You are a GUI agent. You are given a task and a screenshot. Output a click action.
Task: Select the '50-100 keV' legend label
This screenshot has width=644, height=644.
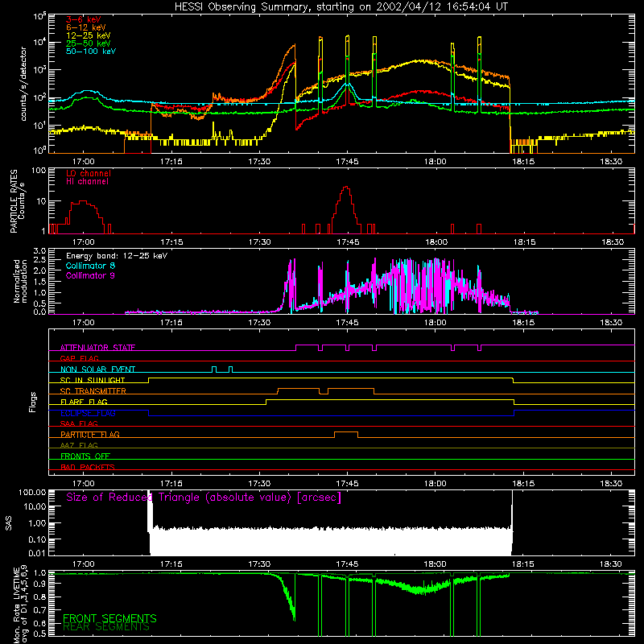[x=91, y=52]
